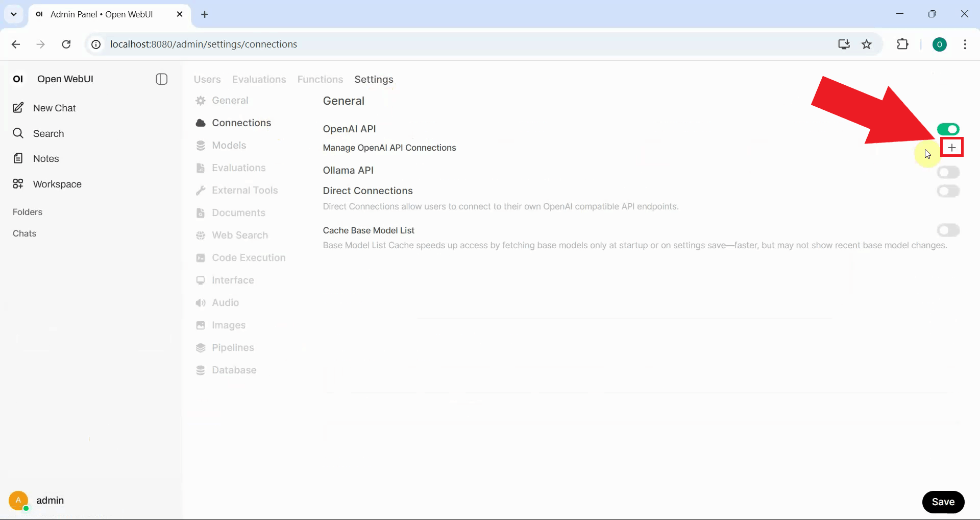Enable the Direct Connections toggle
Viewport: 980px width, 520px height.
(948, 191)
